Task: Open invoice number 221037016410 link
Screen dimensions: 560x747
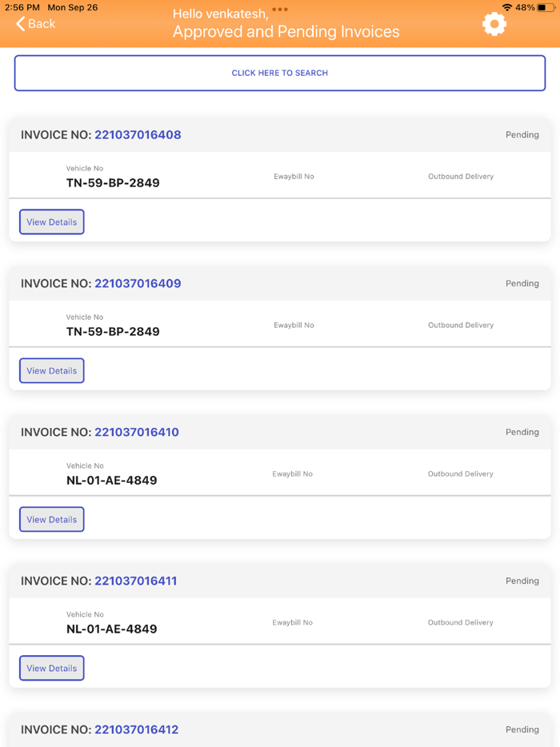Action: coord(137,433)
